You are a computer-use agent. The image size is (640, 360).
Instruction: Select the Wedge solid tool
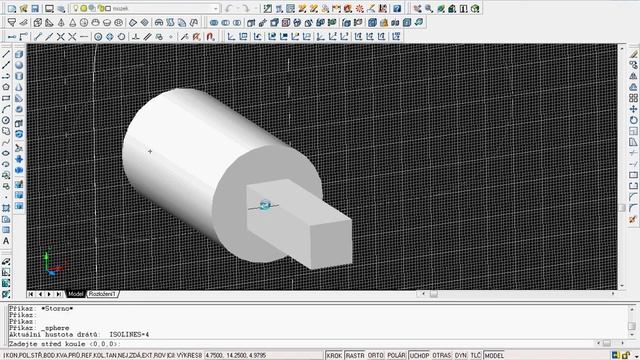[19, 98]
